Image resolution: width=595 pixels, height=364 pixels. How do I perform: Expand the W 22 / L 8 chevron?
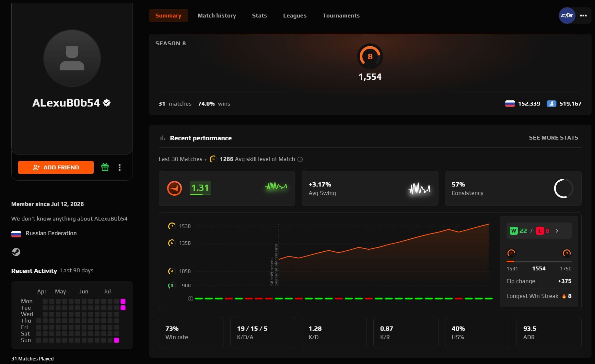coord(557,231)
